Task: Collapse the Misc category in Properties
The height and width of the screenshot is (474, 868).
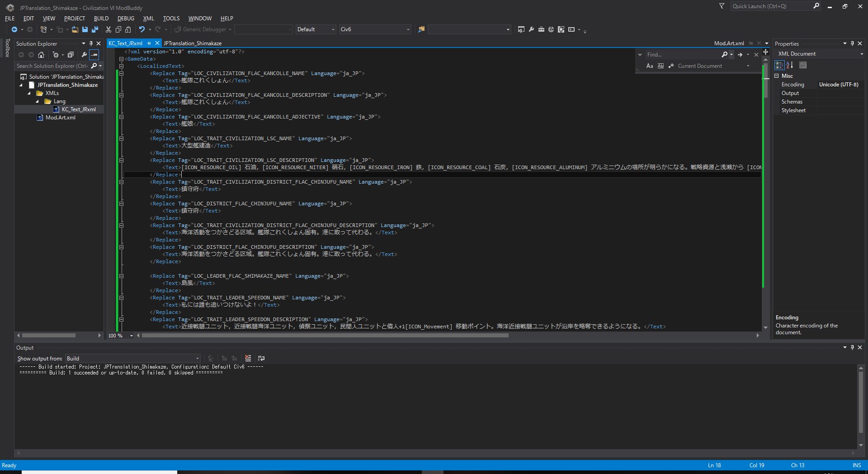Action: [x=777, y=76]
